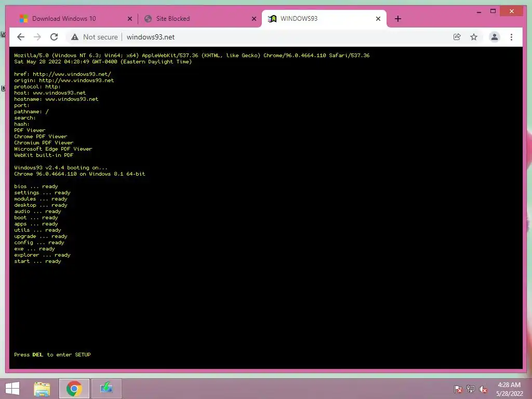Viewport: 532px width, 399px height.
Task: Click the forward navigation arrow
Action: point(37,37)
